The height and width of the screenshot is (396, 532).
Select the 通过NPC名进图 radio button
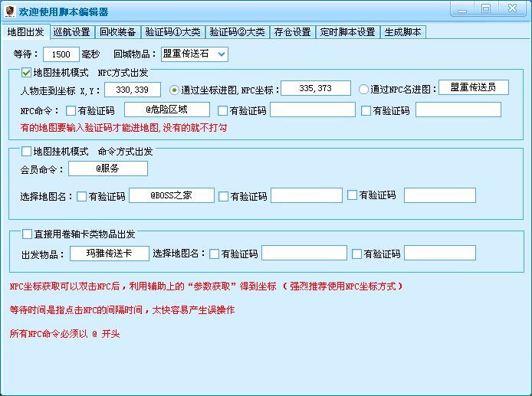(x=363, y=89)
